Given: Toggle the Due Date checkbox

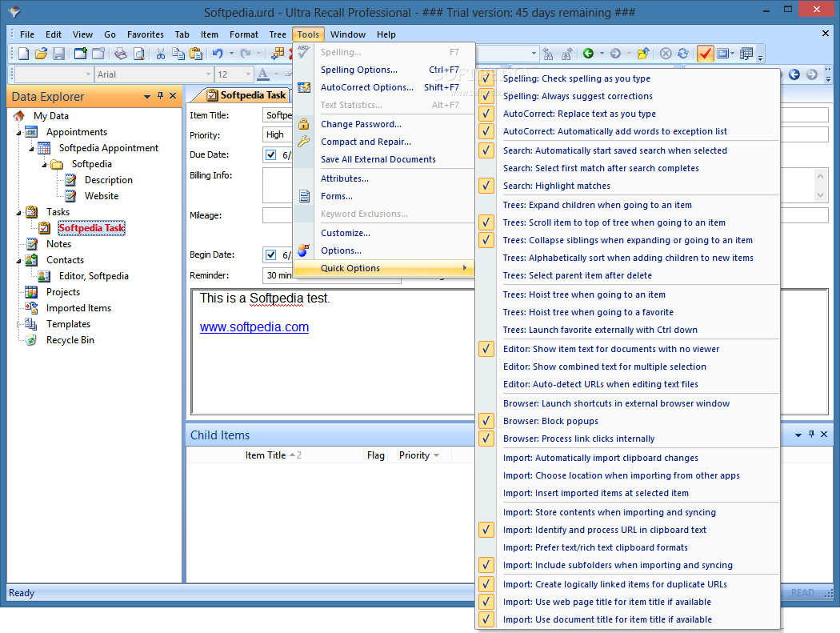Looking at the screenshot, I should pos(271,155).
